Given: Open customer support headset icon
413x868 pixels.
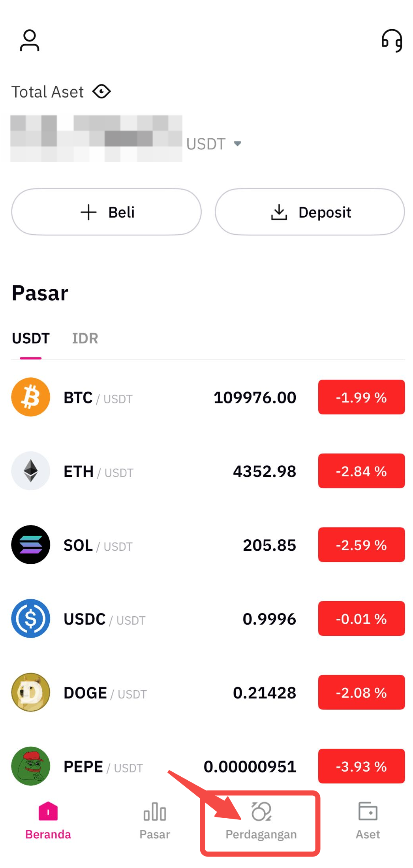Looking at the screenshot, I should point(392,40).
